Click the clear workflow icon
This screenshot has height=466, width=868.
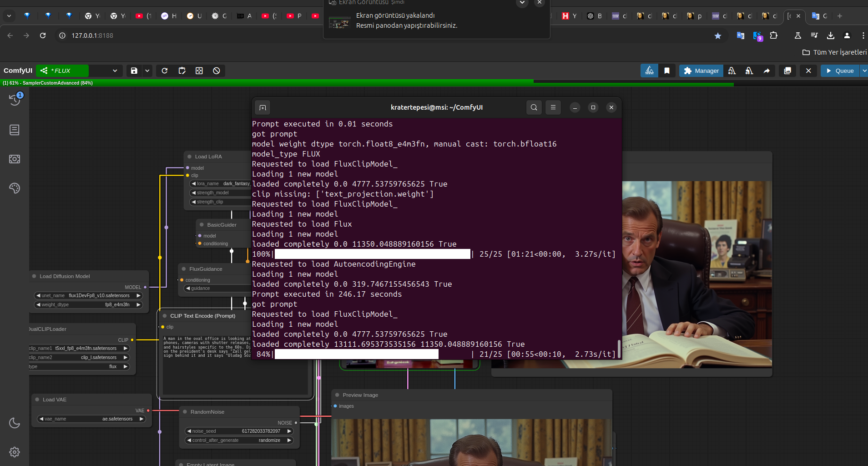217,71
